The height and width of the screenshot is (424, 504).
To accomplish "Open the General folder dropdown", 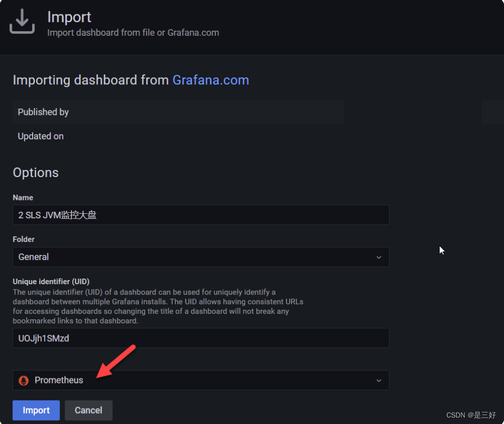I will (x=201, y=257).
